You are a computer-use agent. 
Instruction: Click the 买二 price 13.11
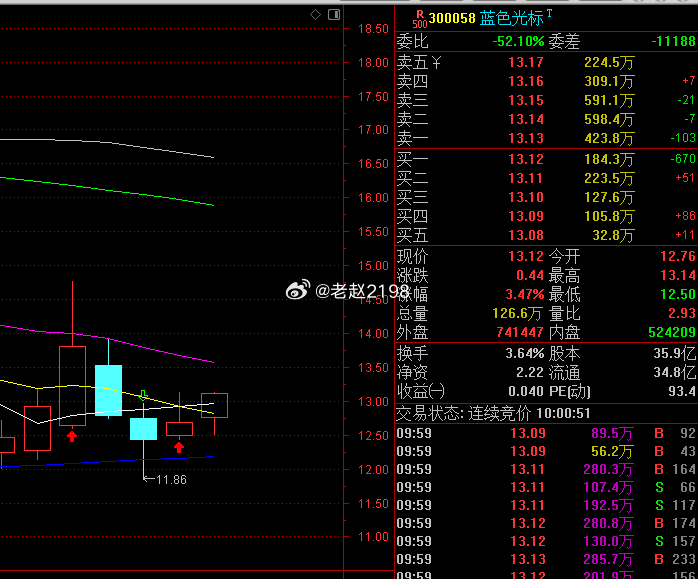[x=526, y=178]
